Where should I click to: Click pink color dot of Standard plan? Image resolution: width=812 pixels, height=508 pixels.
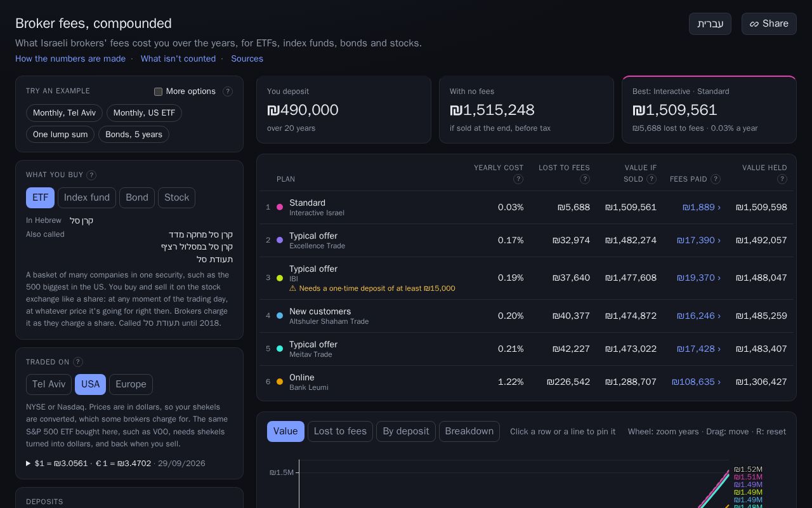click(x=280, y=207)
